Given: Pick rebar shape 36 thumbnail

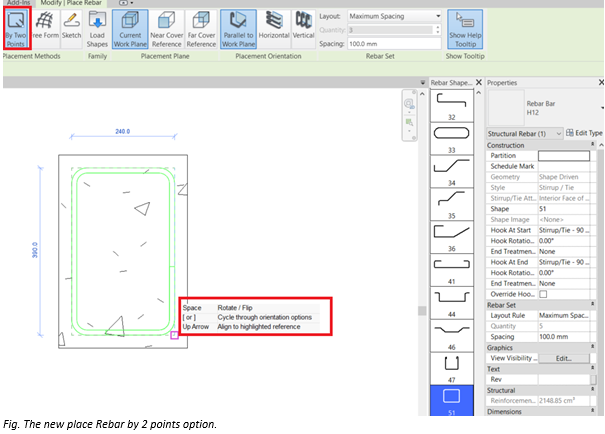Looking at the screenshot, I should [x=451, y=237].
